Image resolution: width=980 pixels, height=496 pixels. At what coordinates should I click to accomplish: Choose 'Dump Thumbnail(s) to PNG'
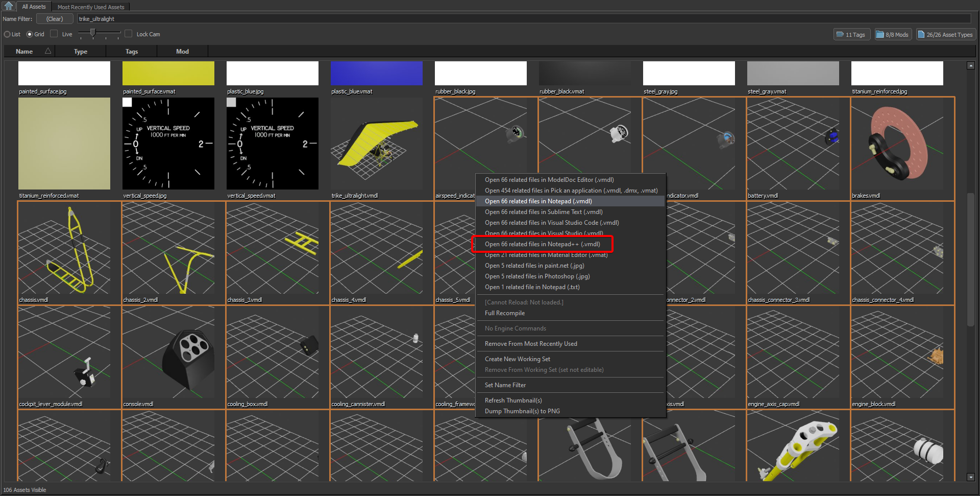(522, 411)
